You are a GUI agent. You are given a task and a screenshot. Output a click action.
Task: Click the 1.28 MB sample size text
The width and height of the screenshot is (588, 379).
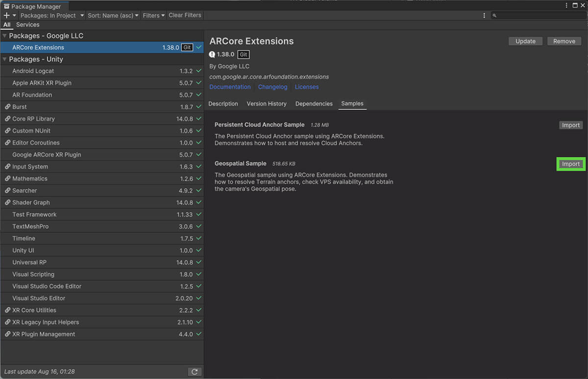319,125
